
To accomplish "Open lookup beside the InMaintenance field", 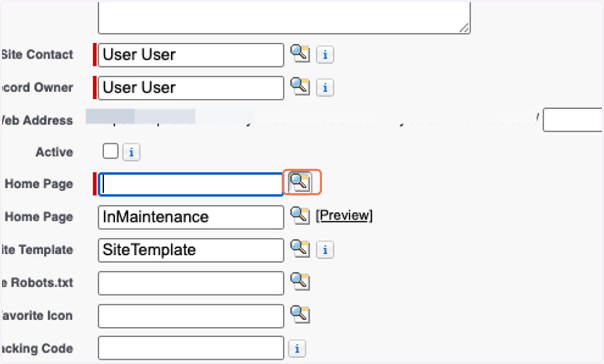I will click(x=299, y=215).
